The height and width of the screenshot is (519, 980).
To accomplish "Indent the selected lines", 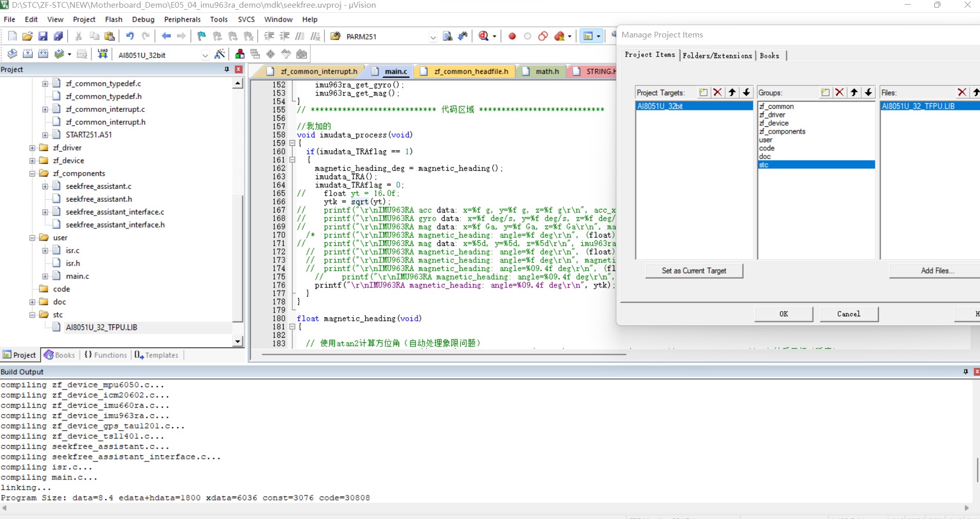I will [x=269, y=36].
